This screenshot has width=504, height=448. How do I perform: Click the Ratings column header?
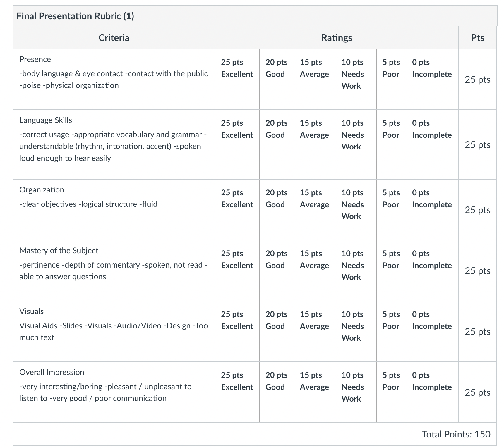(337, 37)
